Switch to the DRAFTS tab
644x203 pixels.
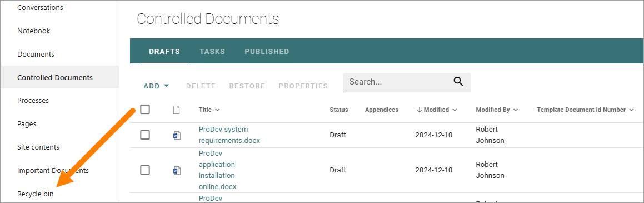[x=164, y=51]
